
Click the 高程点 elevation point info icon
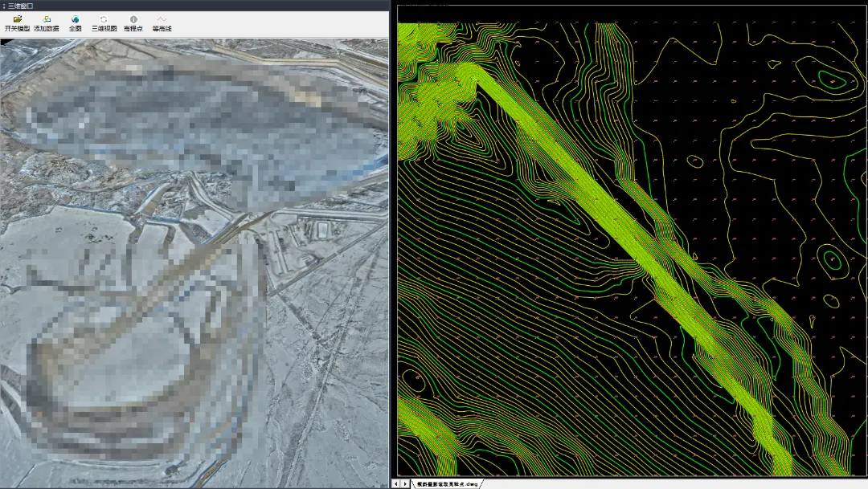coord(133,19)
